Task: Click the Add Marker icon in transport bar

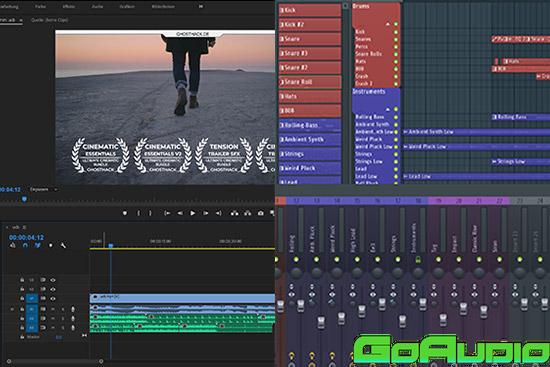Action: (x=125, y=213)
